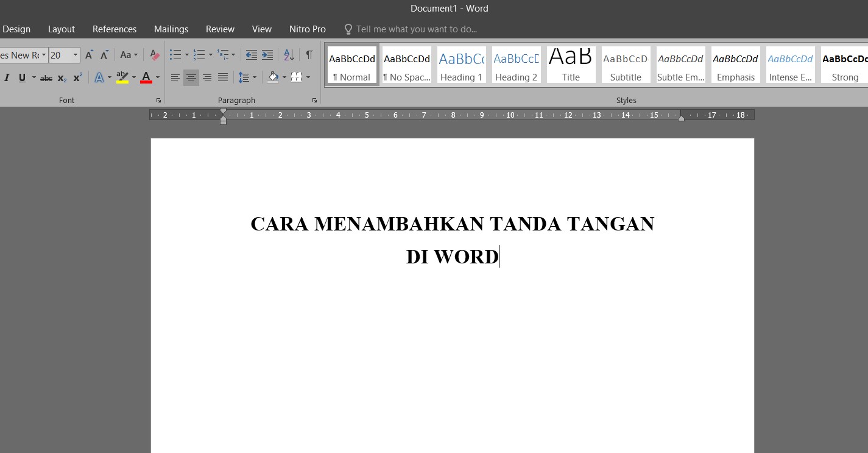Open the Paragraph dialog launcher
The height and width of the screenshot is (453, 868).
click(315, 100)
